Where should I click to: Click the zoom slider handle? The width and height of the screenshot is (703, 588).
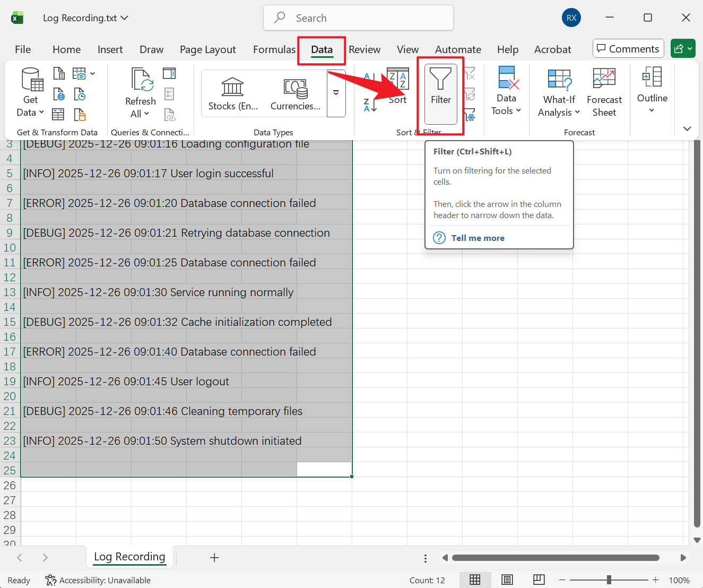point(609,580)
